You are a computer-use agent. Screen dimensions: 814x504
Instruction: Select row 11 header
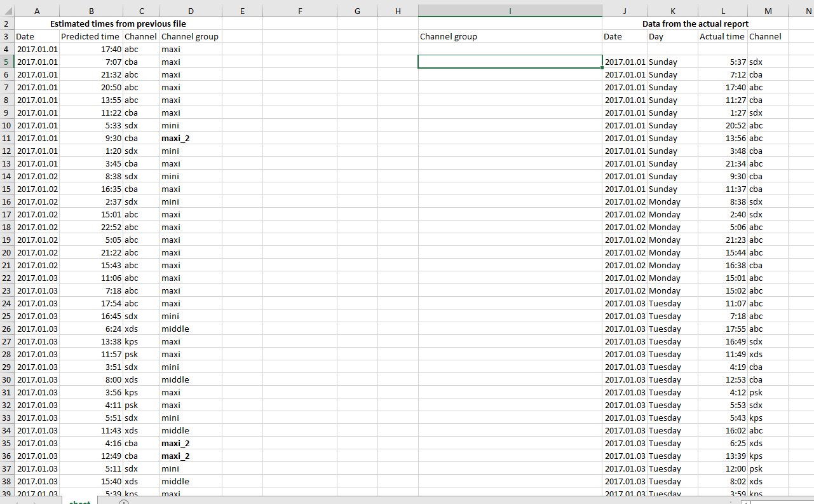click(x=7, y=138)
